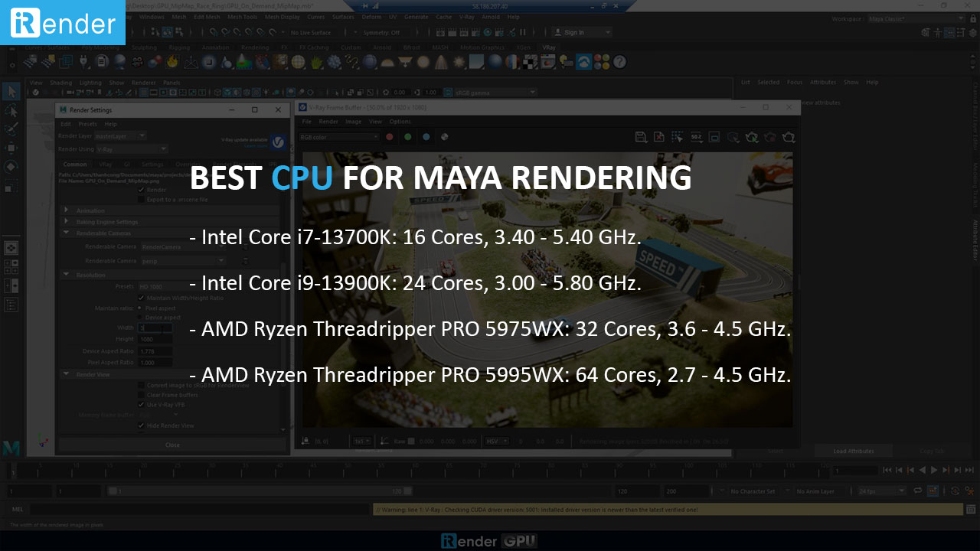
Task: Save image icon in V-Ray Frame Buffer
Action: 642,137
